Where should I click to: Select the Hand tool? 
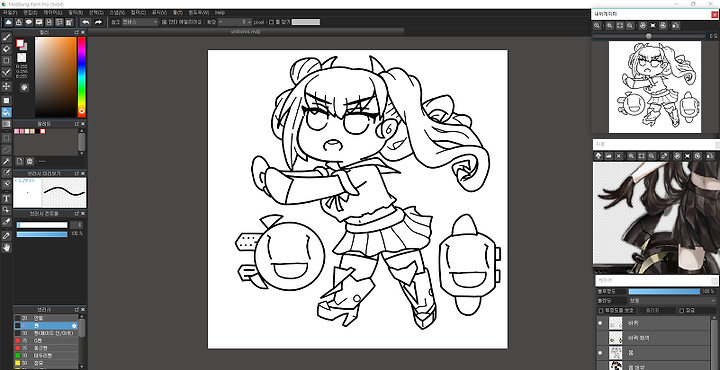[x=6, y=247]
